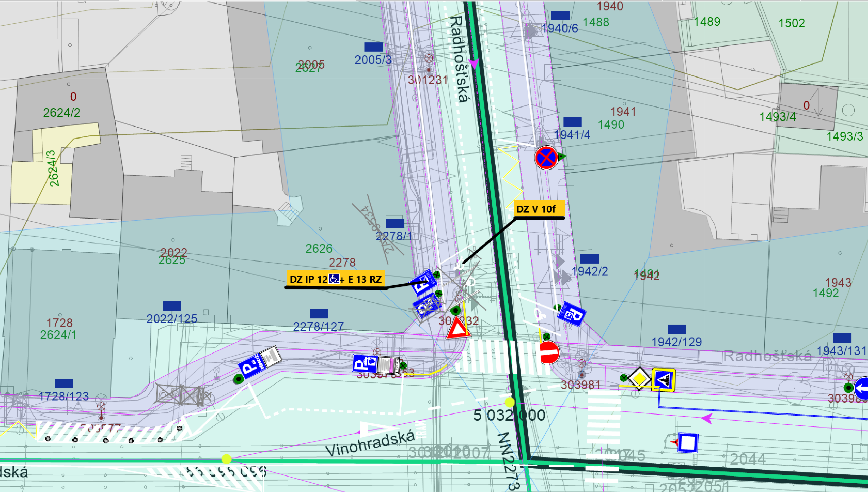
Task: Click the red number '303981'
Action: (581, 385)
